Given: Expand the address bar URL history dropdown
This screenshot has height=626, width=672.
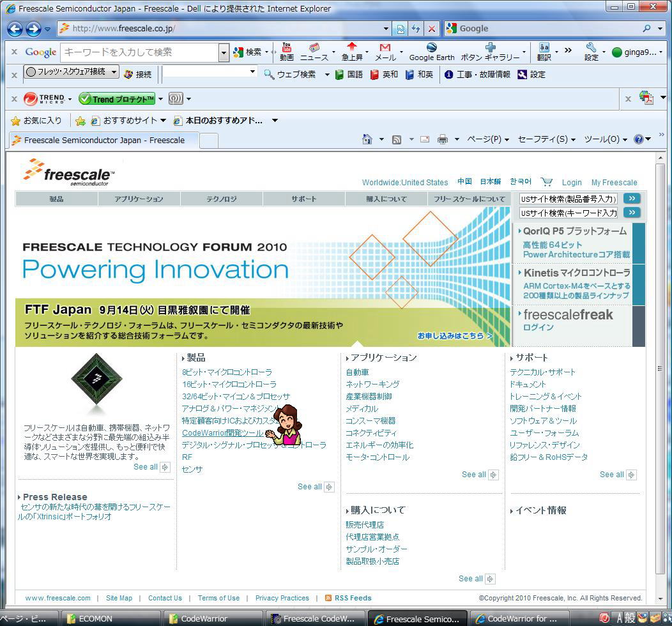Looking at the screenshot, I should click(x=386, y=29).
